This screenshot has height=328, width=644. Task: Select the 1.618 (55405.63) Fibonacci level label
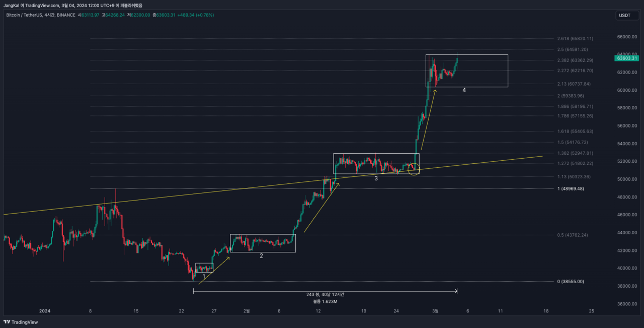click(x=575, y=132)
